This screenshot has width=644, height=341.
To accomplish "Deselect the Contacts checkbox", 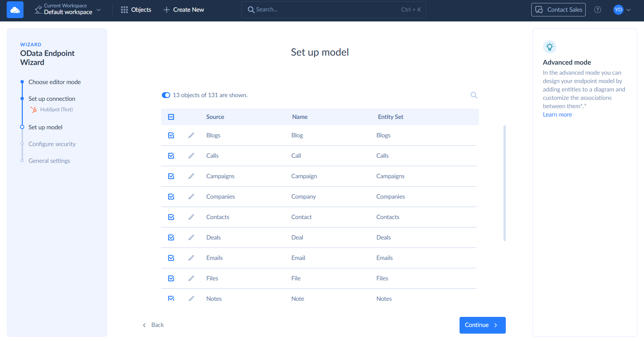I will 171,217.
